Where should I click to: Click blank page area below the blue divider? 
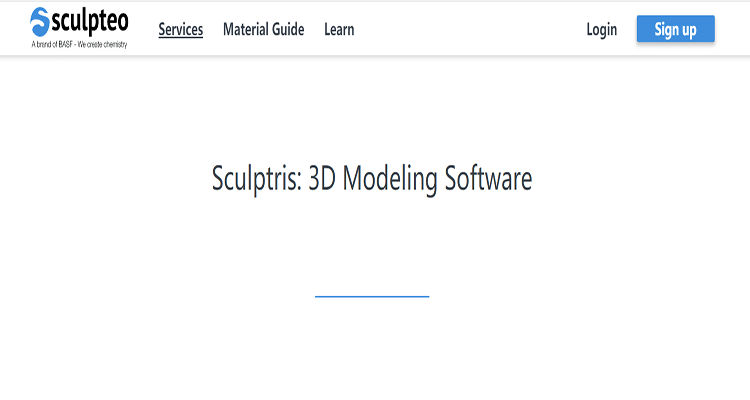372,350
